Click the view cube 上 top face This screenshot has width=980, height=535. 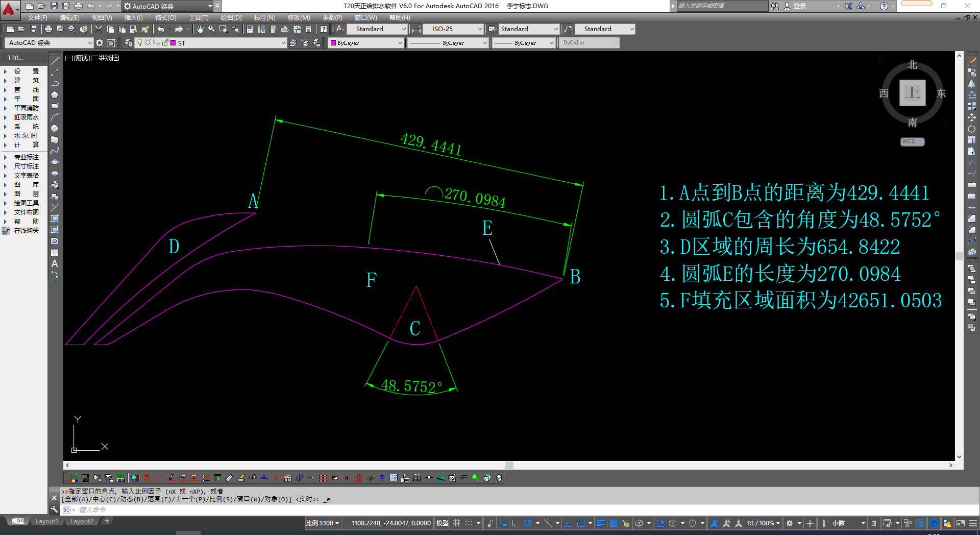click(x=912, y=93)
